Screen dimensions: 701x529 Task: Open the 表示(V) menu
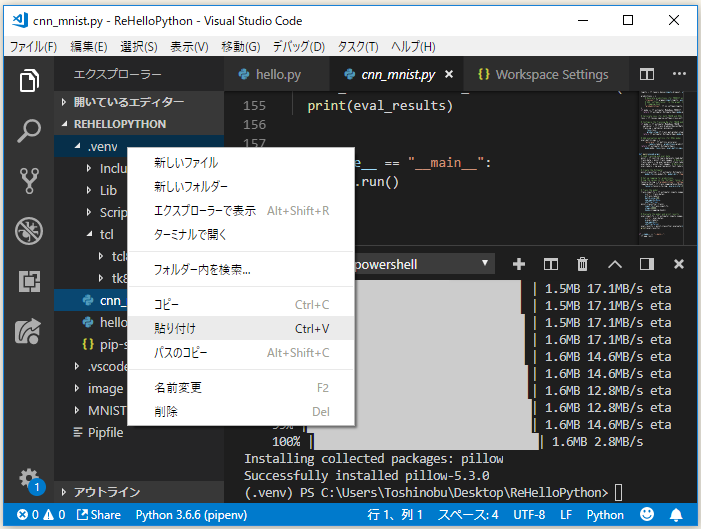(x=190, y=47)
